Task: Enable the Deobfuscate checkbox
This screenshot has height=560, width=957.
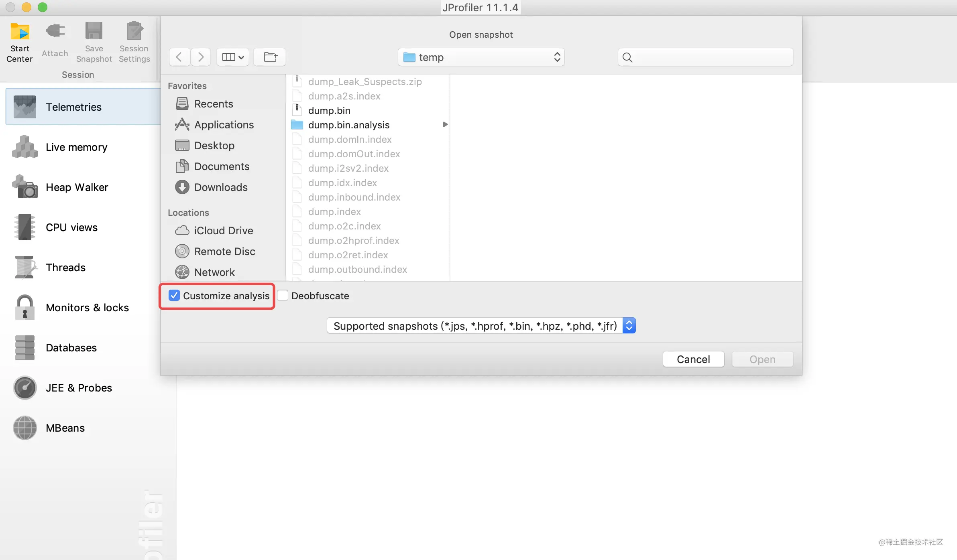Action: pyautogui.click(x=283, y=296)
